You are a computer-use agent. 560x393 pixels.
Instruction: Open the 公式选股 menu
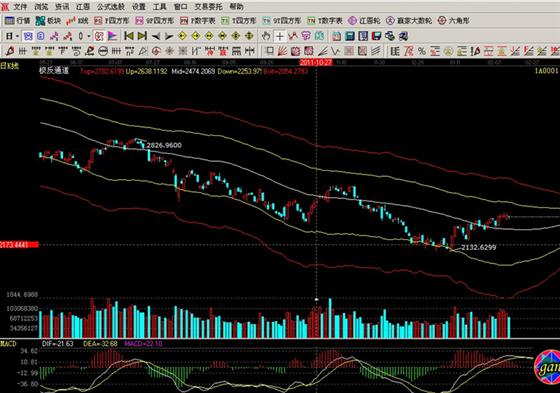coord(111,6)
